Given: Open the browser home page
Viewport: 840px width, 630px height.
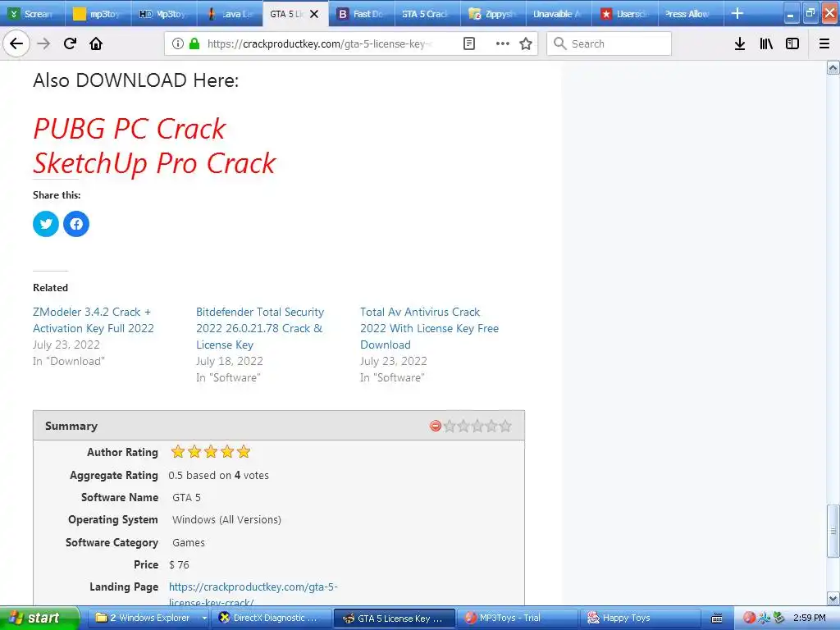Looking at the screenshot, I should 96,43.
